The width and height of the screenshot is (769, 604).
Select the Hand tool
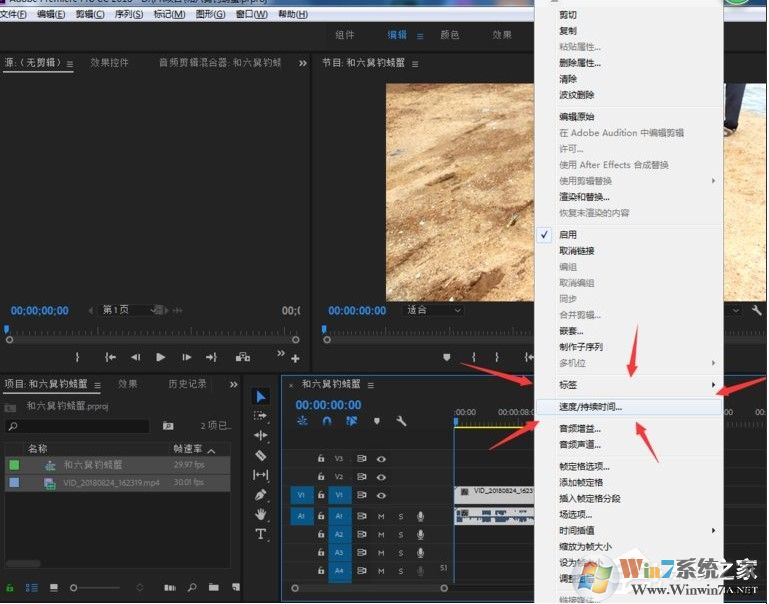pos(261,514)
